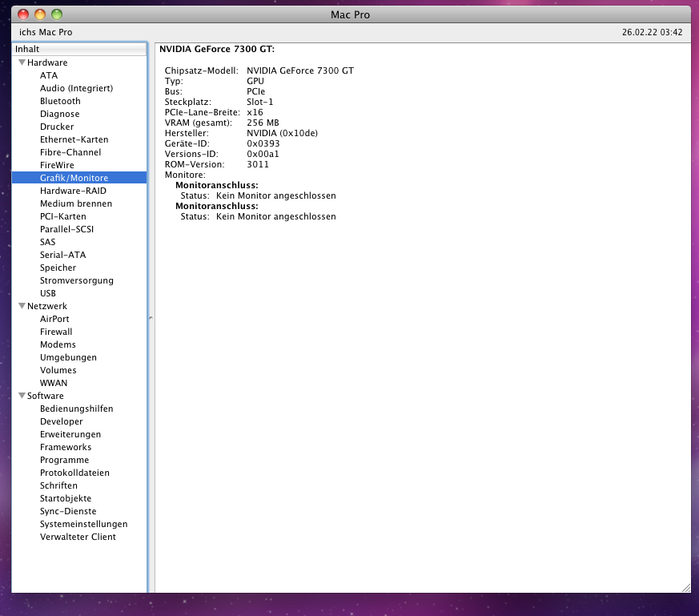
Task: Collapse the Hardware section
Action: (x=22, y=62)
